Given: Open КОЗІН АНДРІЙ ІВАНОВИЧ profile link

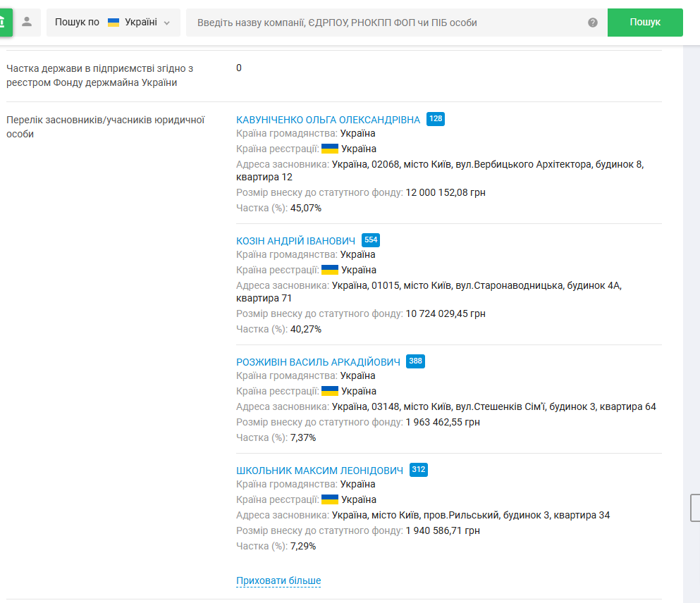Looking at the screenshot, I should pos(295,242).
